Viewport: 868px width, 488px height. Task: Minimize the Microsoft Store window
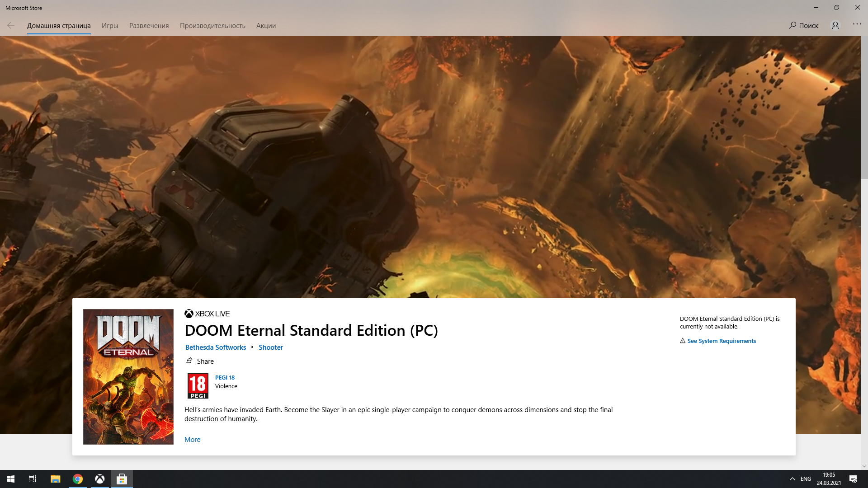816,7
